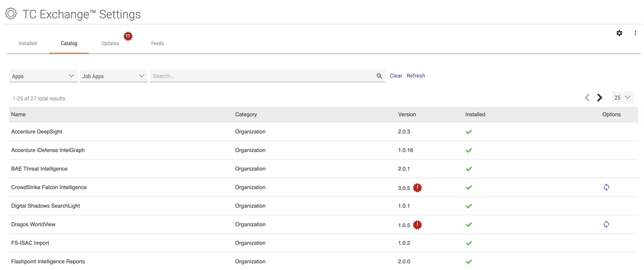Select the Catalog tab

[x=69, y=43]
